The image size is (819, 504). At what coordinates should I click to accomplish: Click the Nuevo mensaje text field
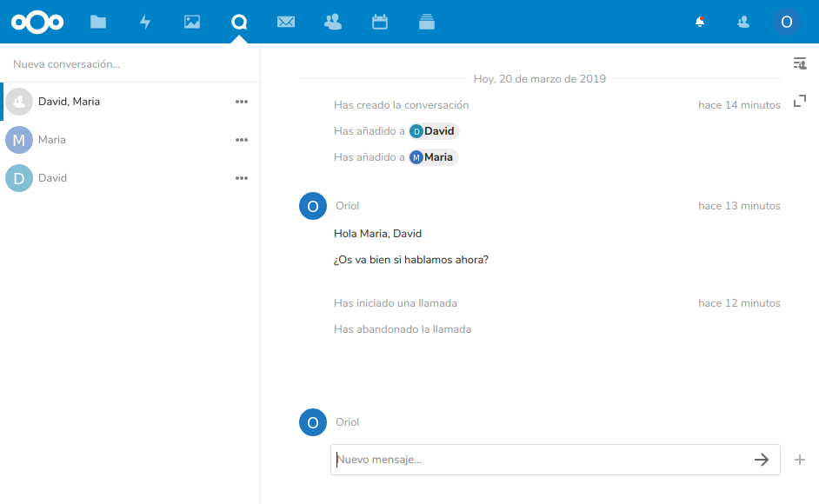[x=539, y=460]
